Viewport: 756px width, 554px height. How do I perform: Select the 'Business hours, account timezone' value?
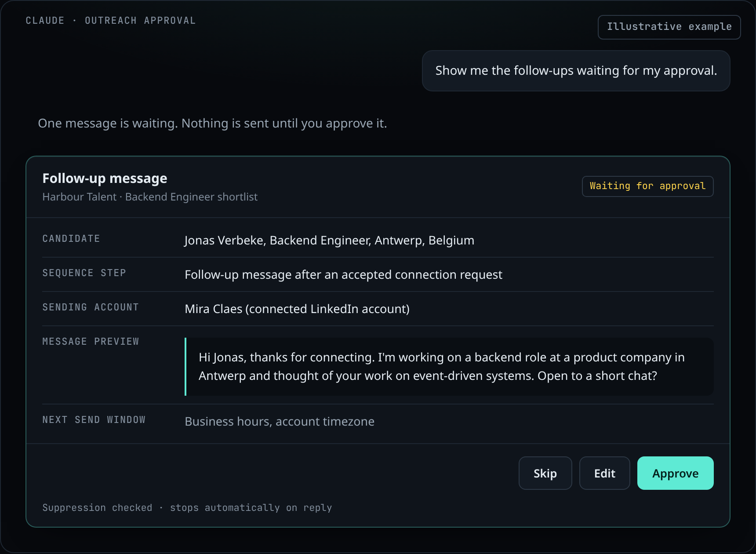pos(280,422)
